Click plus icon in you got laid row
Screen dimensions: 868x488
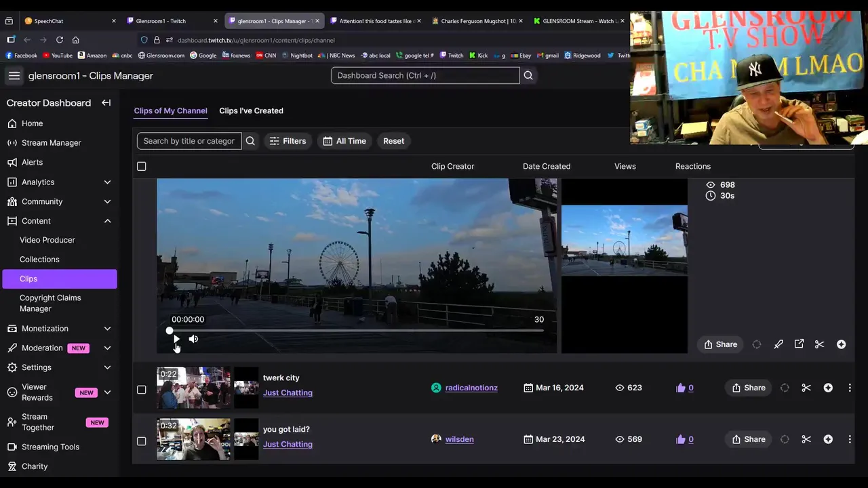tap(828, 439)
